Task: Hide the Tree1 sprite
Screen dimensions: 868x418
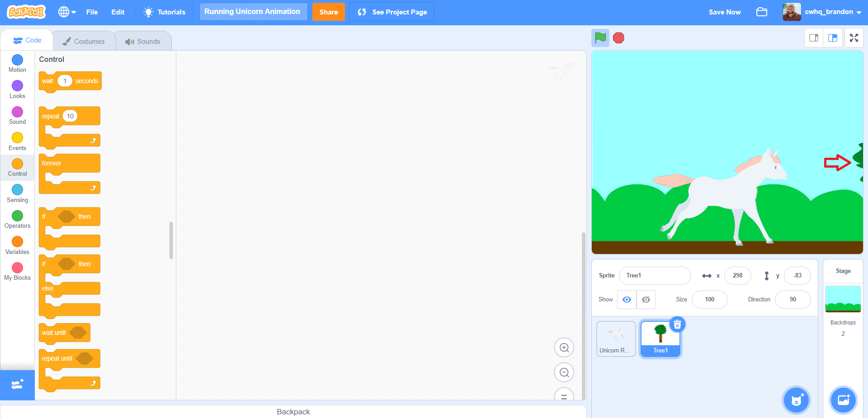Action: [x=646, y=300]
